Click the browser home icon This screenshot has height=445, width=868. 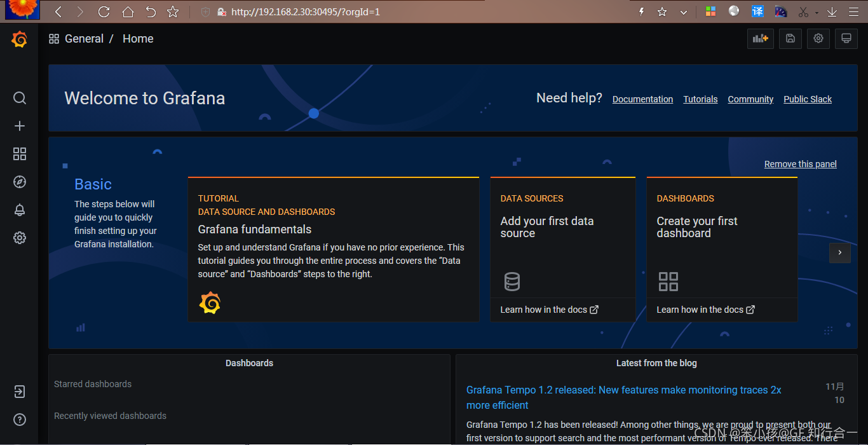128,11
